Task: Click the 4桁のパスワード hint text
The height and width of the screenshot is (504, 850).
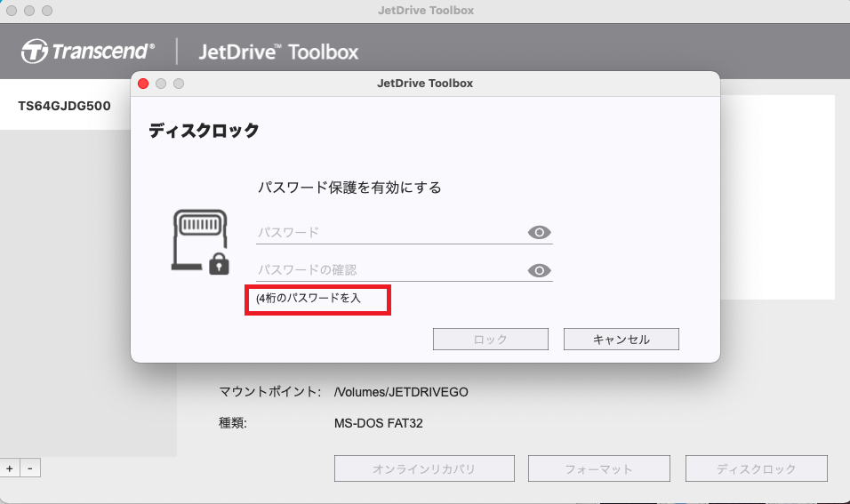Action: [309, 298]
